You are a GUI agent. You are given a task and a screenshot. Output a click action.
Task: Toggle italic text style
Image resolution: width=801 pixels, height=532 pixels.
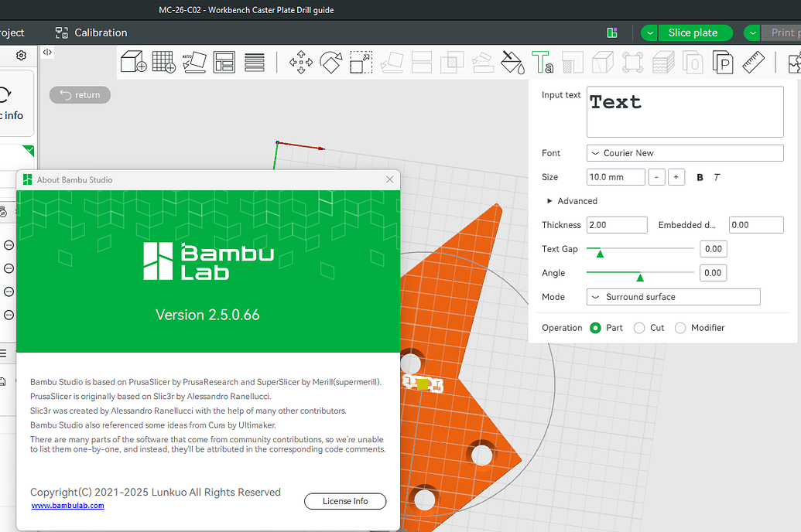pyautogui.click(x=717, y=177)
